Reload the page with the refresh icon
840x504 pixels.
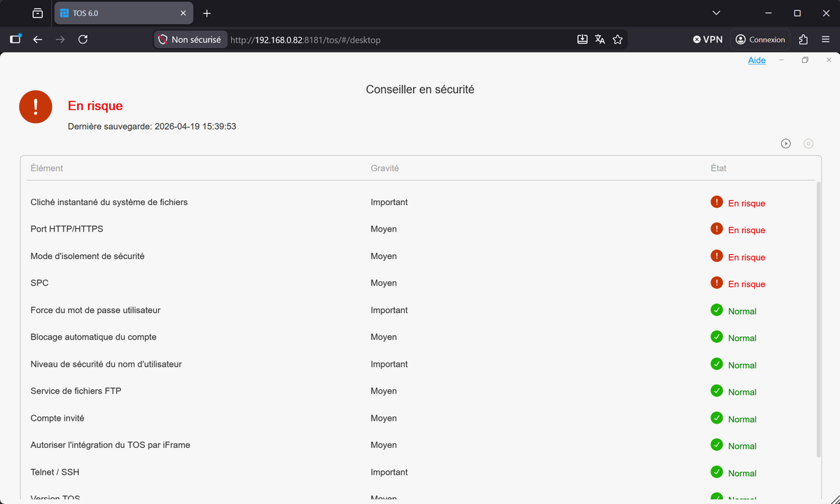coord(83,40)
